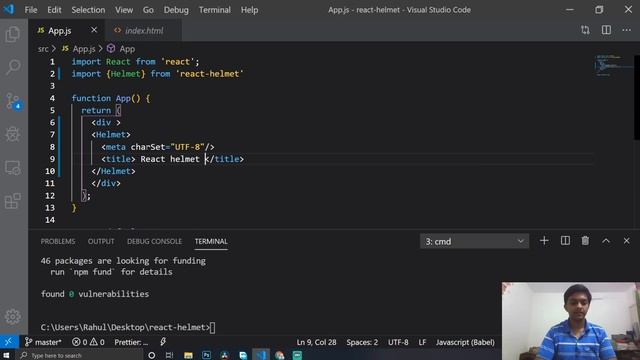
Task: Click the 'src' breadcrumb segment
Action: tap(43, 49)
